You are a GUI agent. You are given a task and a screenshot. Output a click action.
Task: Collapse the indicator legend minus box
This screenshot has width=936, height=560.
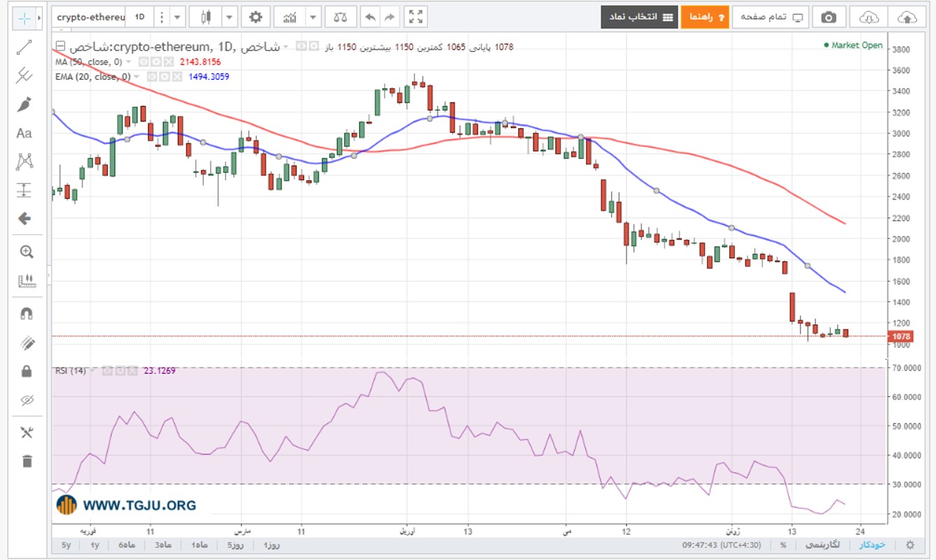point(60,47)
